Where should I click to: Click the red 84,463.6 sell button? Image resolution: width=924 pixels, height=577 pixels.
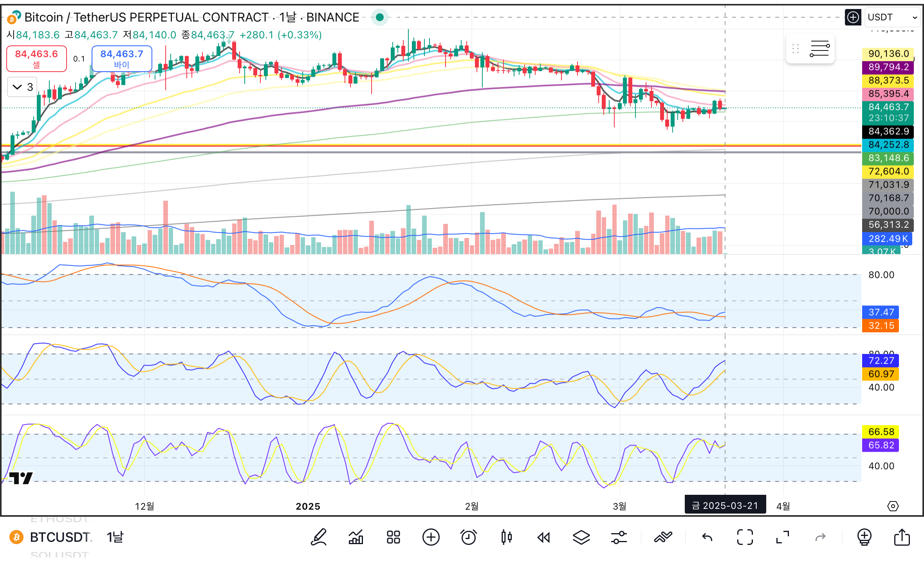[x=36, y=58]
